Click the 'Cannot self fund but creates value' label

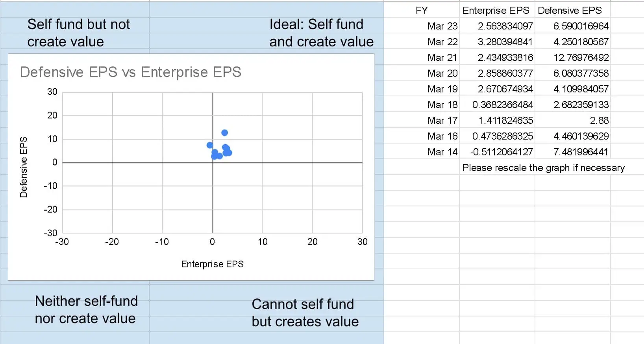(305, 313)
